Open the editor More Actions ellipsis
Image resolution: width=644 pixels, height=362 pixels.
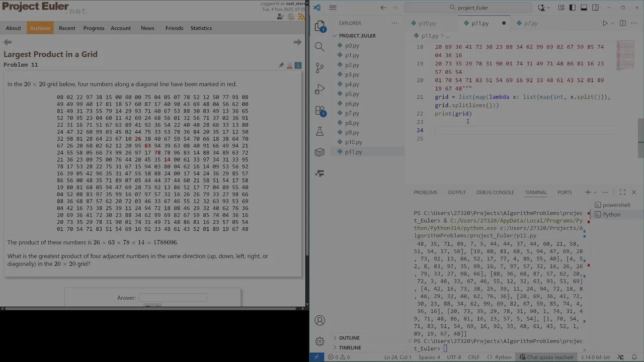point(633,23)
